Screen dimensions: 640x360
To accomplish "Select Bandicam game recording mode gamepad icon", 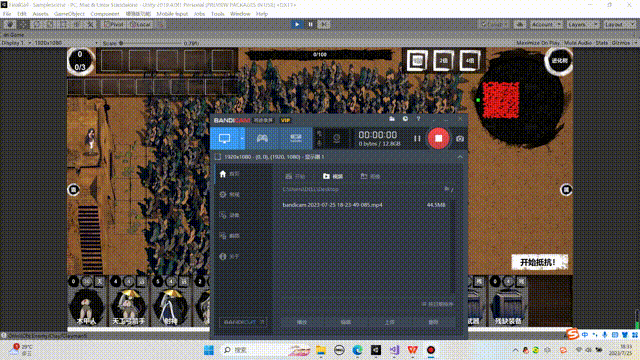I will (x=262, y=138).
